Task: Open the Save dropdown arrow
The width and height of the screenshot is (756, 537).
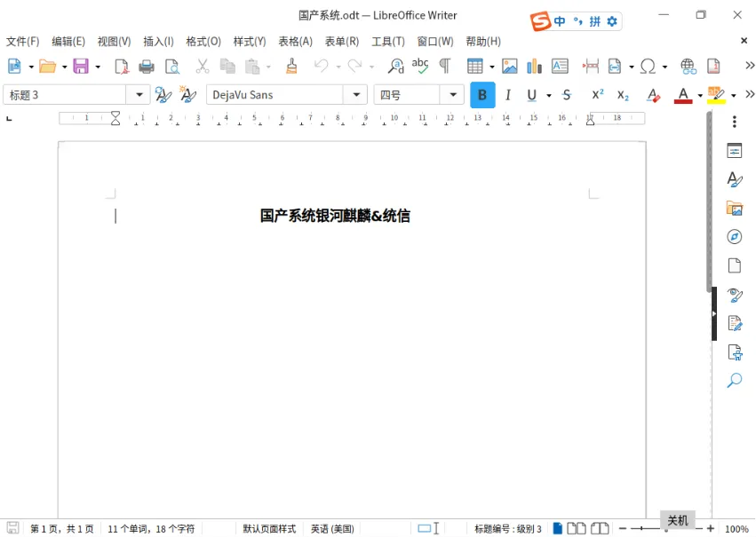Action: pyautogui.click(x=98, y=67)
